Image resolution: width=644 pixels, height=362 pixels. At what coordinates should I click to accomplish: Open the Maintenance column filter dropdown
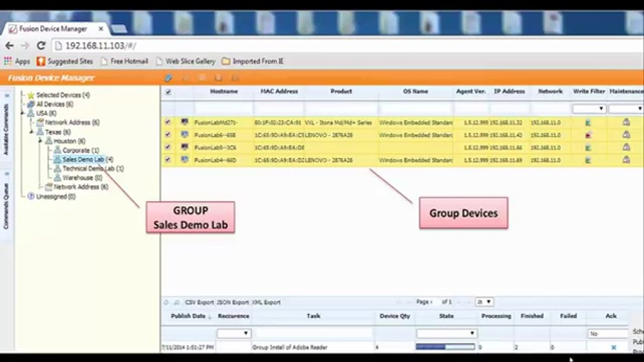(626, 109)
